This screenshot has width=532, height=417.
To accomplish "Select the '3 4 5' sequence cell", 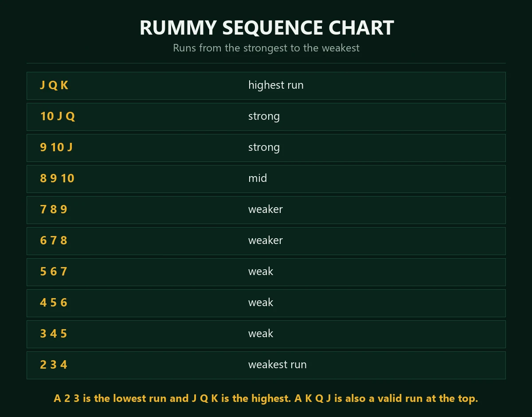I will click(x=54, y=334).
